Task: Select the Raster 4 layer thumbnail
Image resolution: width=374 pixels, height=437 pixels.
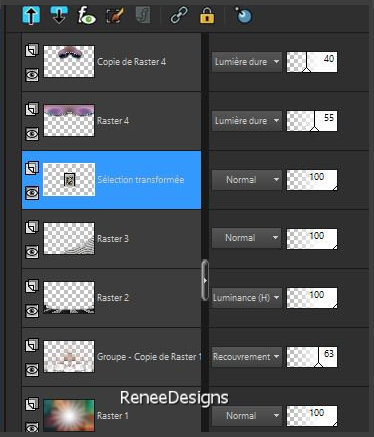Action: (69, 121)
